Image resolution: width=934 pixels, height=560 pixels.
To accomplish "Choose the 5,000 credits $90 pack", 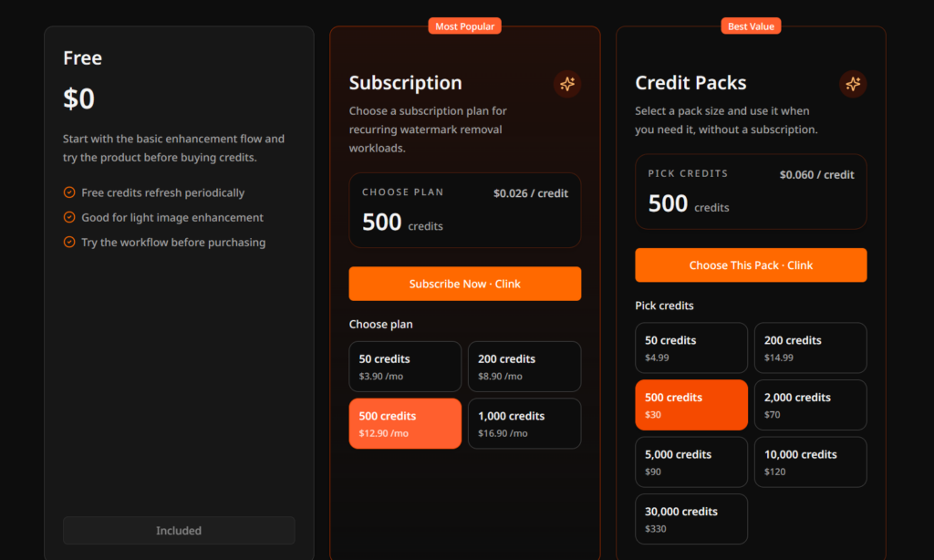I will (x=691, y=462).
